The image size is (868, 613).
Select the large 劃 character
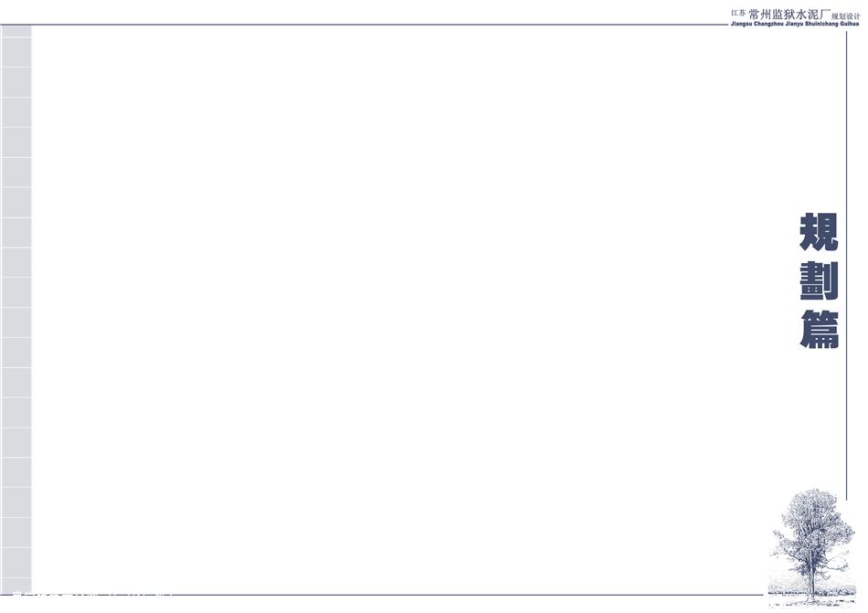pyautogui.click(x=820, y=281)
